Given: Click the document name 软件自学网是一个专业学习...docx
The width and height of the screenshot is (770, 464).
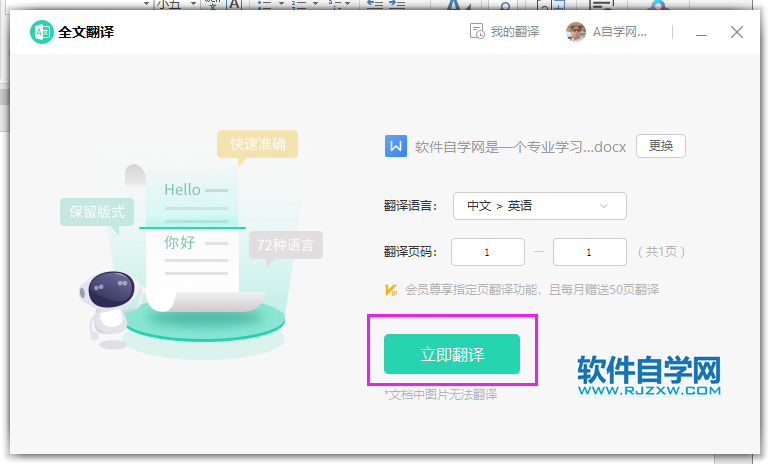Looking at the screenshot, I should 520,147.
